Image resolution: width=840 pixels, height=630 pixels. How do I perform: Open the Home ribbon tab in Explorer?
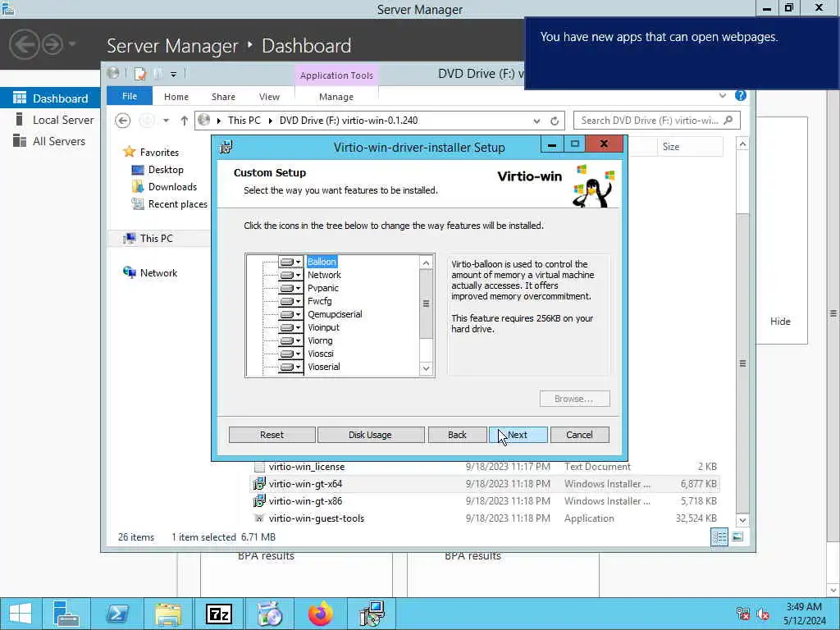[176, 97]
